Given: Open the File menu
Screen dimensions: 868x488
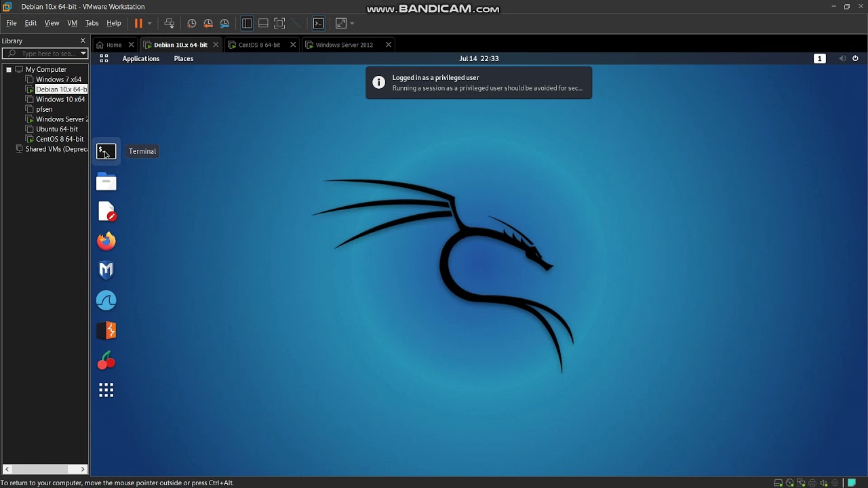Looking at the screenshot, I should [x=12, y=23].
